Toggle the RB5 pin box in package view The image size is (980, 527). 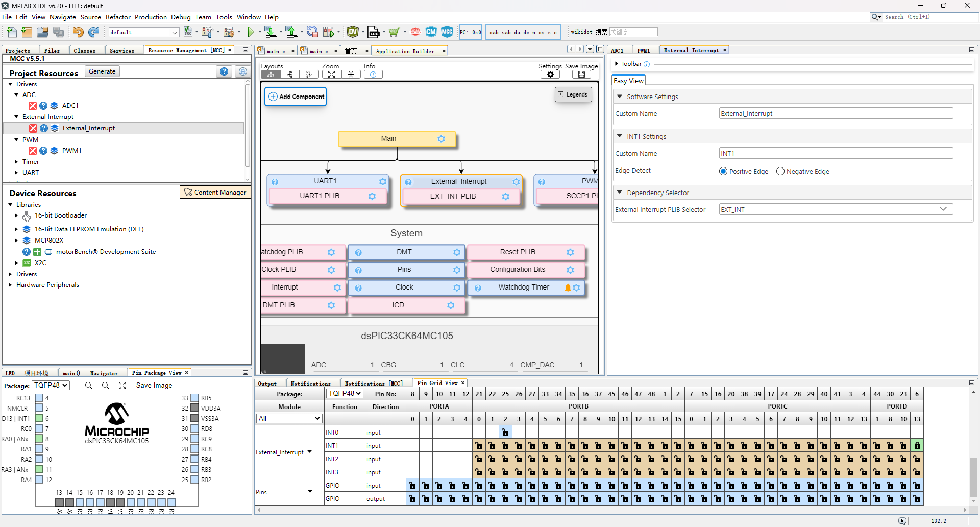pyautogui.click(x=194, y=398)
